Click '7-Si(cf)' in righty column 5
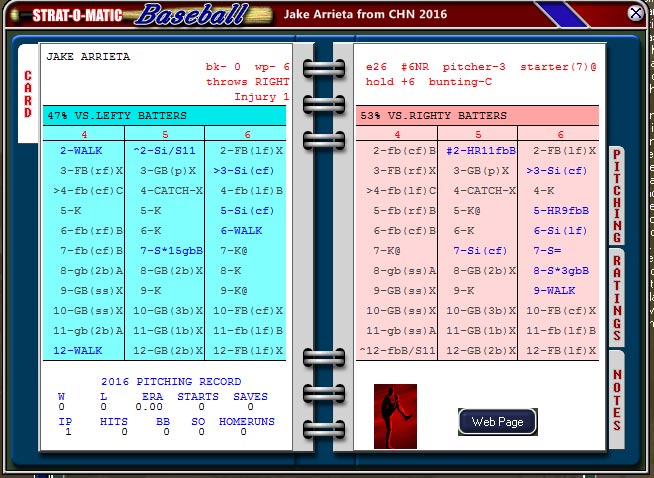 480,251
